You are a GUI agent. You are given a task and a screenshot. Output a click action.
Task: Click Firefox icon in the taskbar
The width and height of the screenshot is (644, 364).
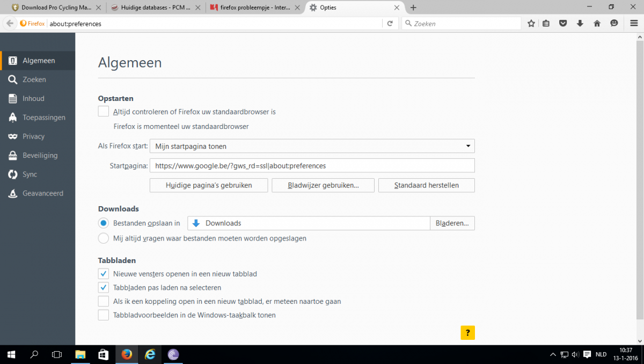pos(127,354)
